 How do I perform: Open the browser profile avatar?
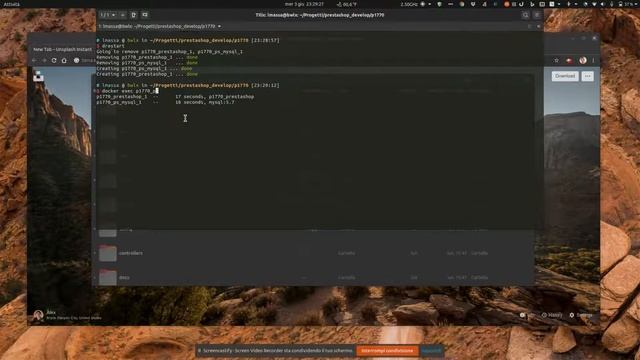[x=583, y=60]
